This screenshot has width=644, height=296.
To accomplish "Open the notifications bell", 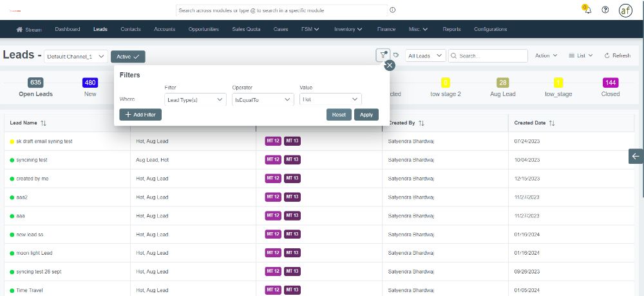I will (x=587, y=10).
